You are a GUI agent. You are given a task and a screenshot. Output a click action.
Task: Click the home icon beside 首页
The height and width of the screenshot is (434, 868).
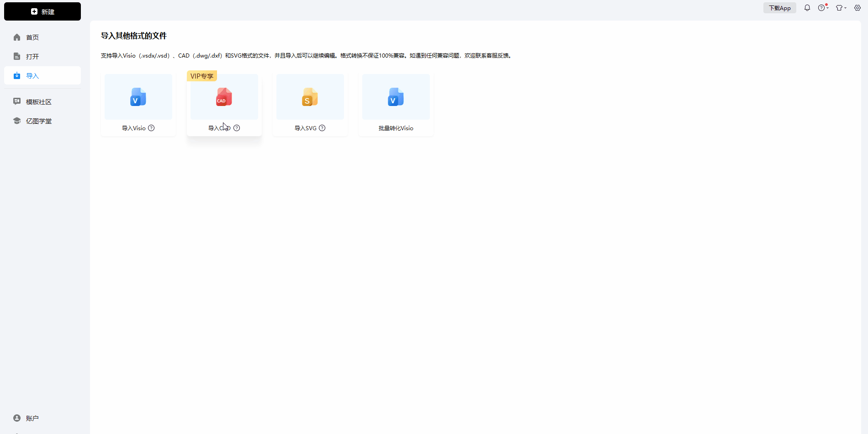[17, 37]
